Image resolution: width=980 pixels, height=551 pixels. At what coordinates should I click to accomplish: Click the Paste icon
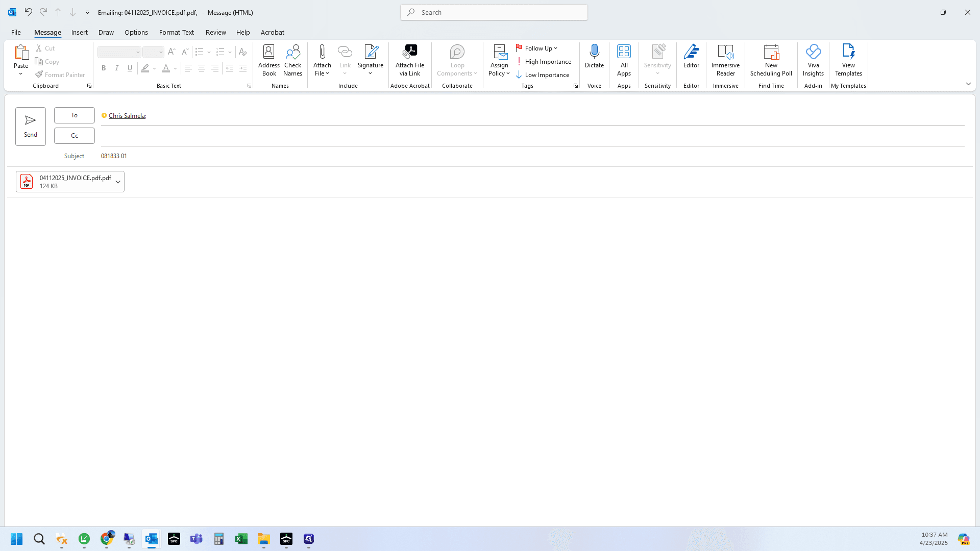[x=21, y=53]
